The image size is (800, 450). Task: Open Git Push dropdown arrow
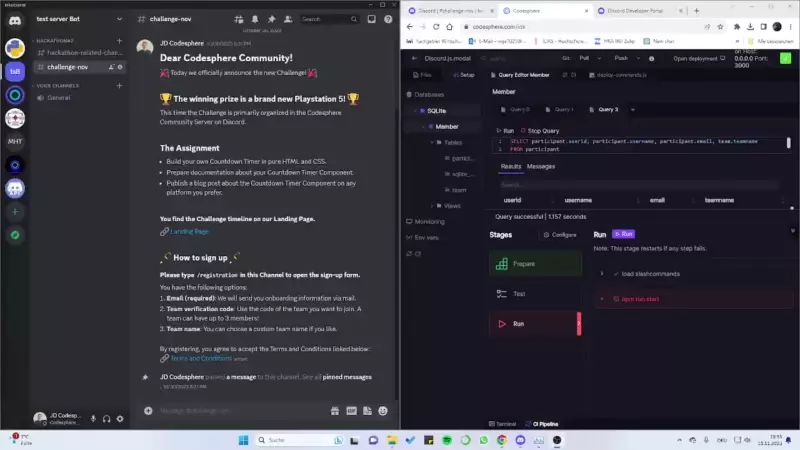[638, 58]
